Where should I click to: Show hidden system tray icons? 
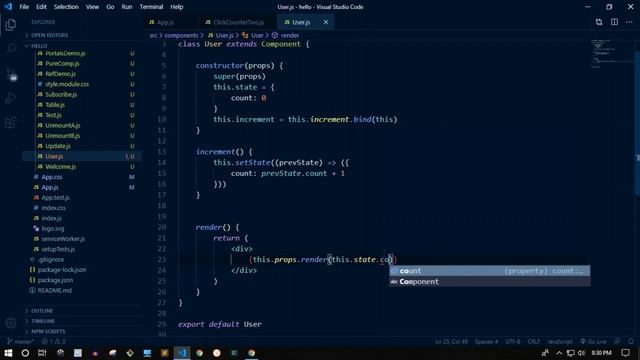[x=559, y=353]
